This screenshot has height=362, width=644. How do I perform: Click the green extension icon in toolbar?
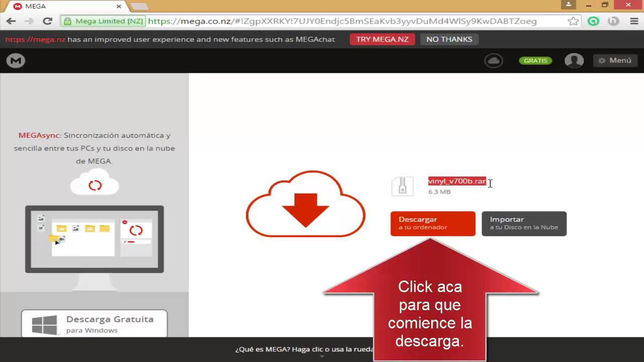tap(594, 21)
